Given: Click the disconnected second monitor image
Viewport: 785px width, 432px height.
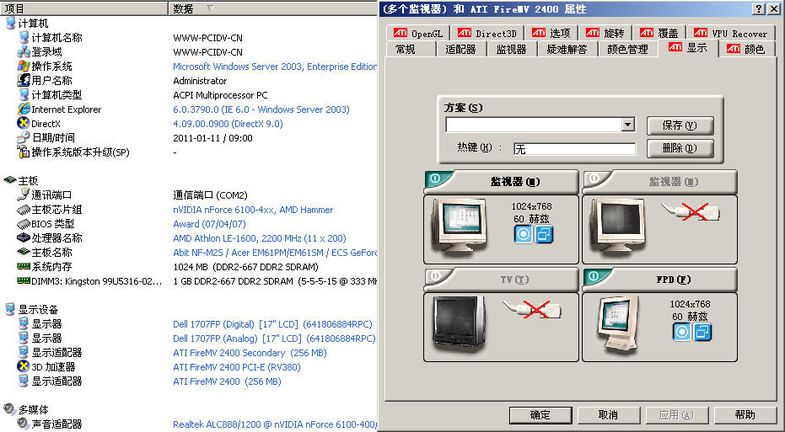Looking at the screenshot, I should (617, 227).
